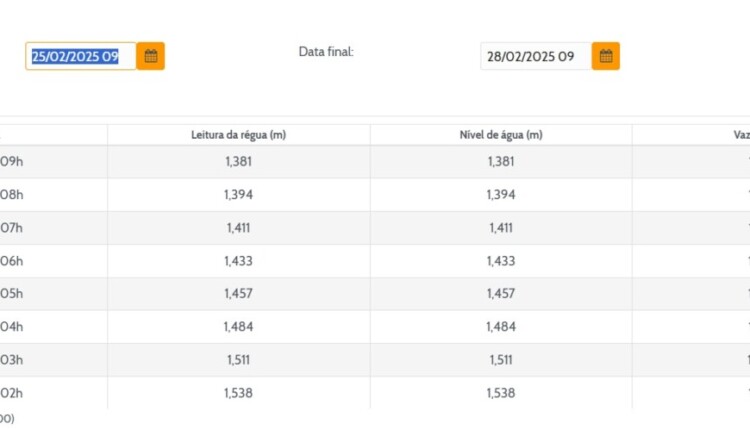Click the 02h row time cell
The width and height of the screenshot is (750, 430).
12,393
